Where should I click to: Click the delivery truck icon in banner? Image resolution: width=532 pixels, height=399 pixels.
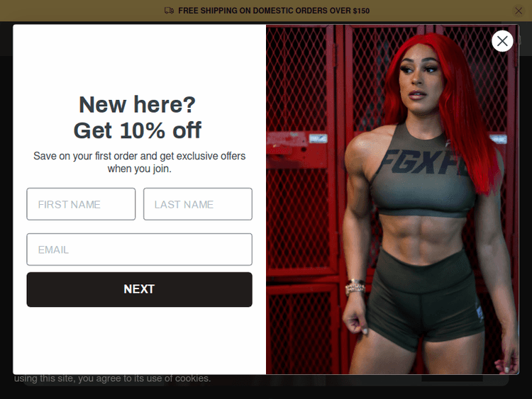point(169,11)
